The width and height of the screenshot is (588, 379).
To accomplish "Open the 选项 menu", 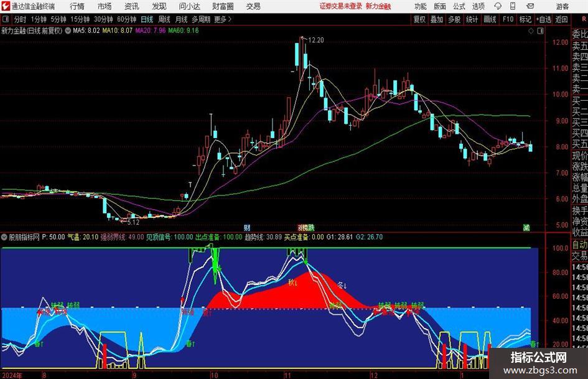I will click(x=478, y=6).
